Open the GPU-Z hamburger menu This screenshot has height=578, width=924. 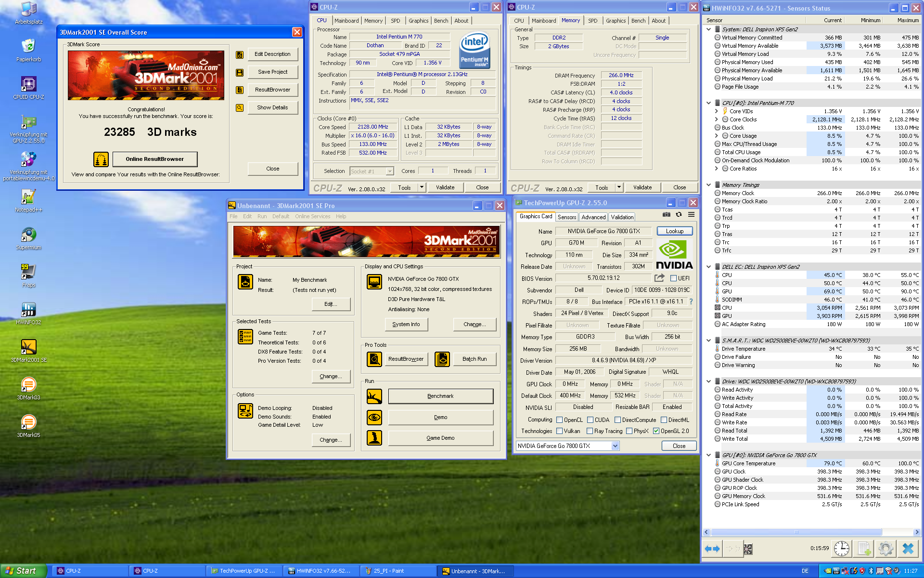tap(691, 215)
